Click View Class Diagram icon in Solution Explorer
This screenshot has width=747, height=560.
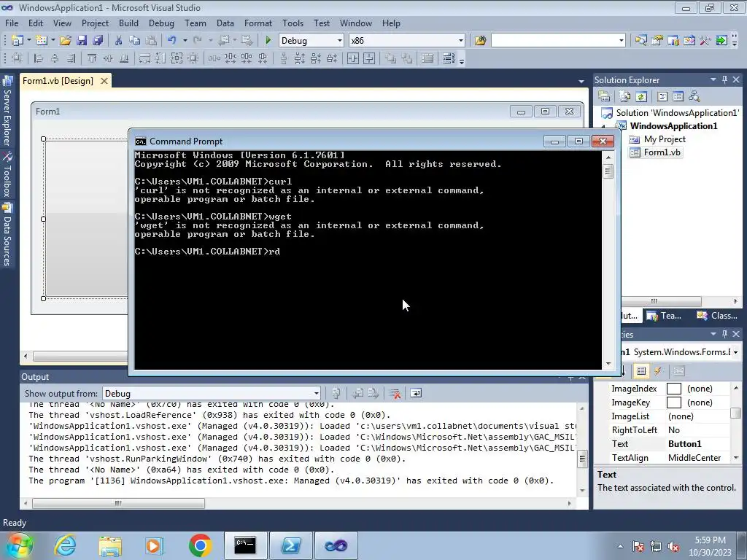[x=694, y=97]
